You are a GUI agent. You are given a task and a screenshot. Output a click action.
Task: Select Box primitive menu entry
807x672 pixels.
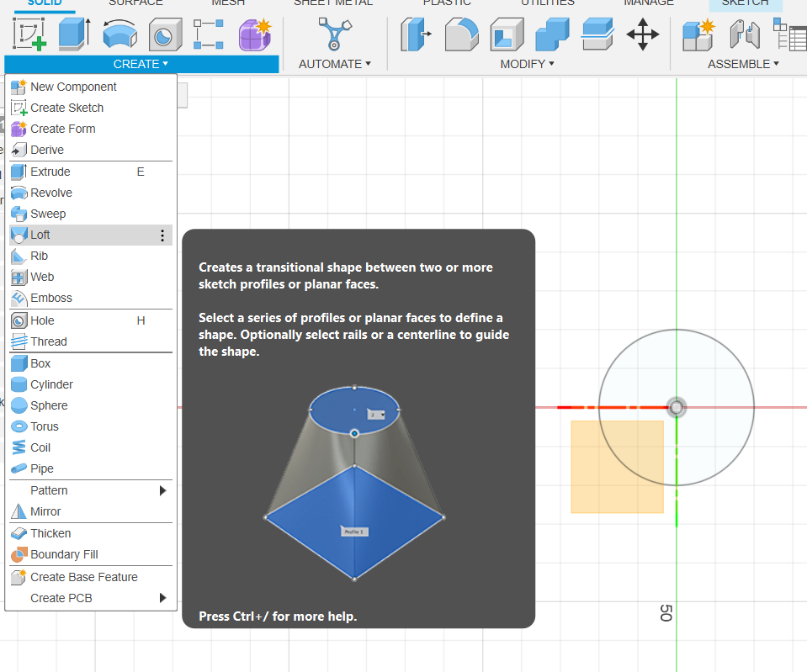coord(91,363)
